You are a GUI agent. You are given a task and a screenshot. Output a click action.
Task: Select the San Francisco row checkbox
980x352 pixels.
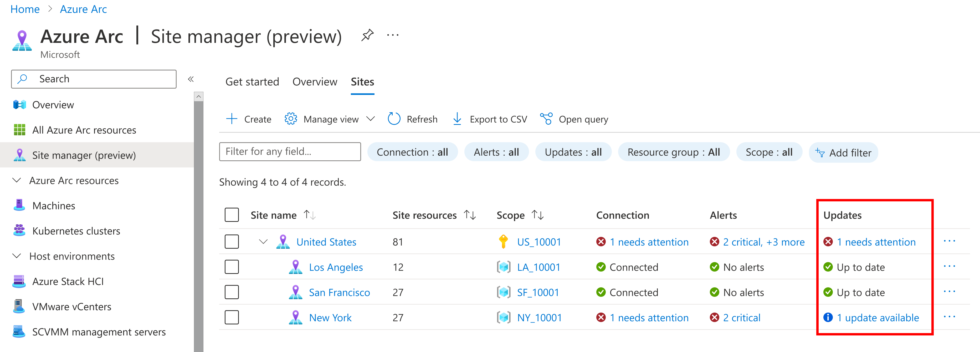coord(232,292)
